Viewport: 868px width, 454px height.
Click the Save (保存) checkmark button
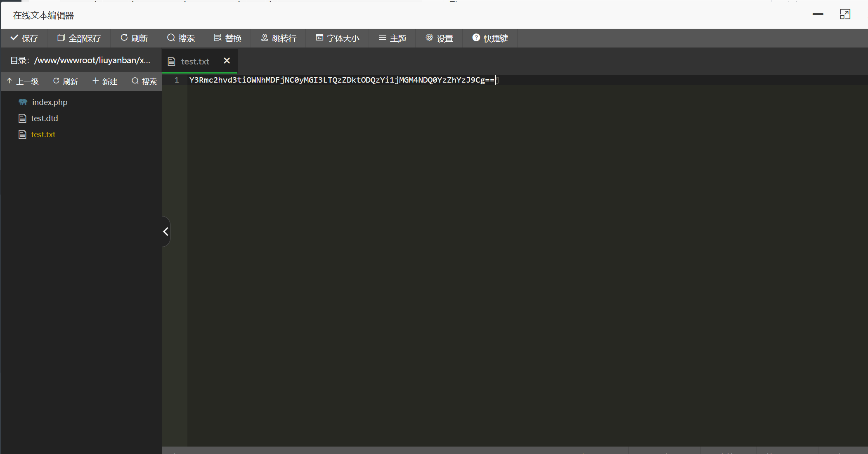[24, 38]
